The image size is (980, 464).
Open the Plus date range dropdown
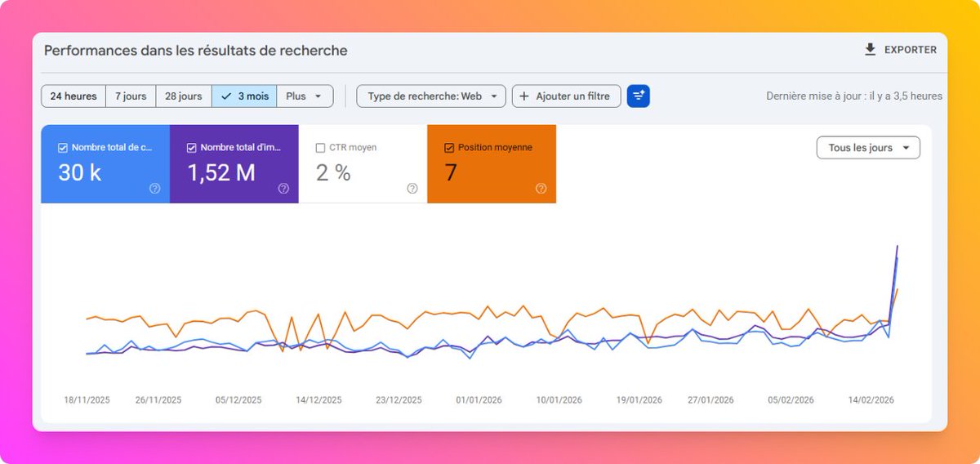(x=305, y=96)
